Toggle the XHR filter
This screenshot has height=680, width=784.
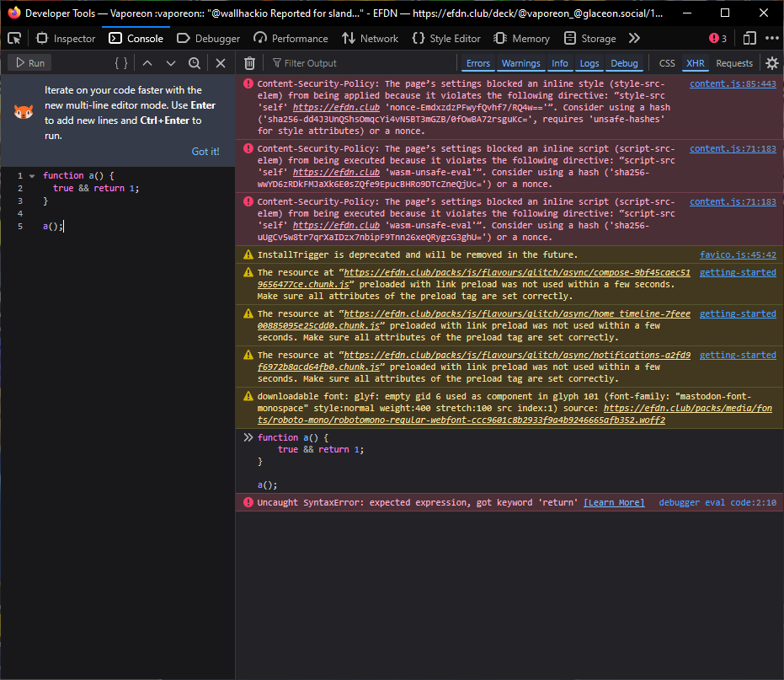[x=695, y=63]
